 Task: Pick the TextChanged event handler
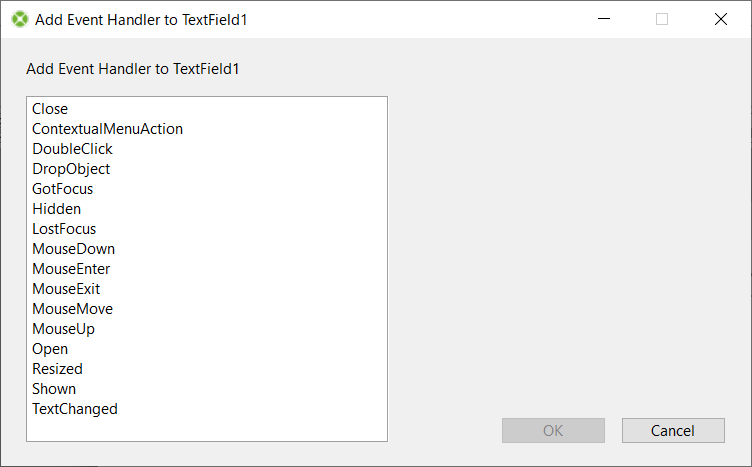(74, 409)
